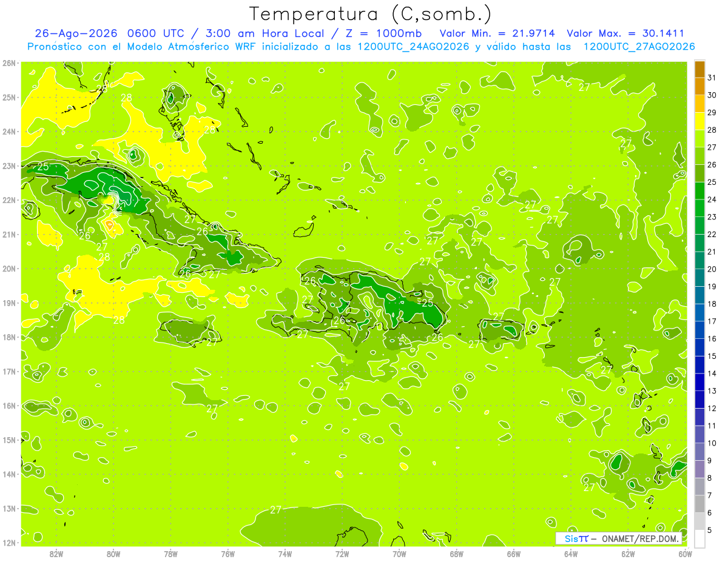The width and height of the screenshot is (728, 562).
Task: Click the longitude axis label '62W'
Action: (x=629, y=554)
